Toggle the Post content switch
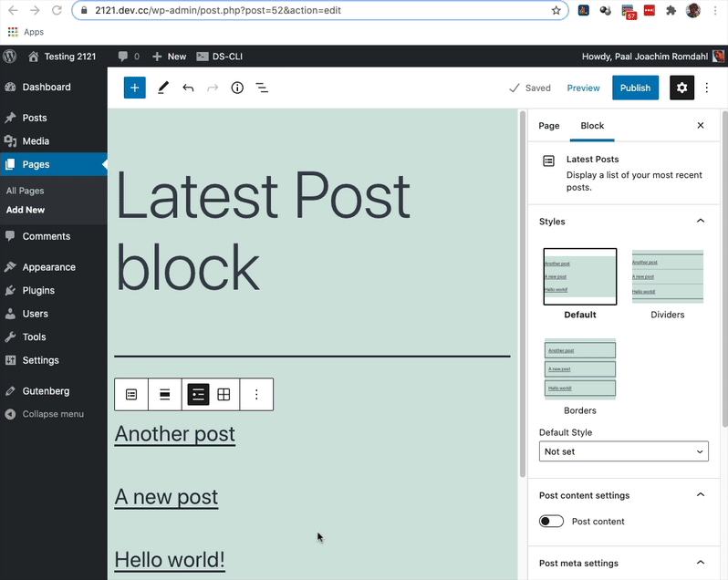 coord(551,521)
